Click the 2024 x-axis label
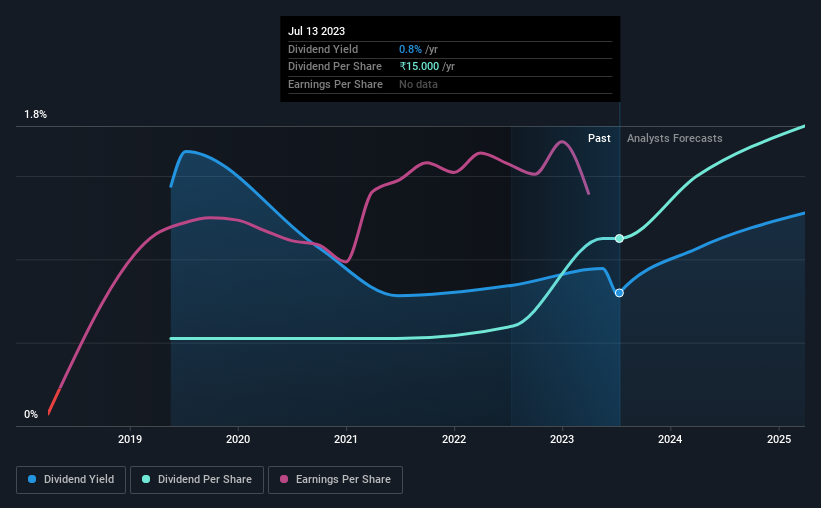This screenshot has width=821, height=508. 670,439
